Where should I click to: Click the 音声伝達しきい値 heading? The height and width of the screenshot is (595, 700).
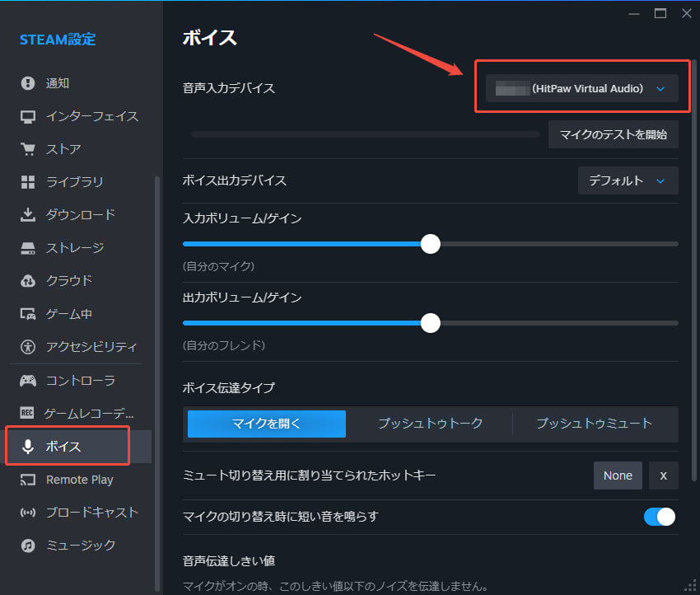229,561
